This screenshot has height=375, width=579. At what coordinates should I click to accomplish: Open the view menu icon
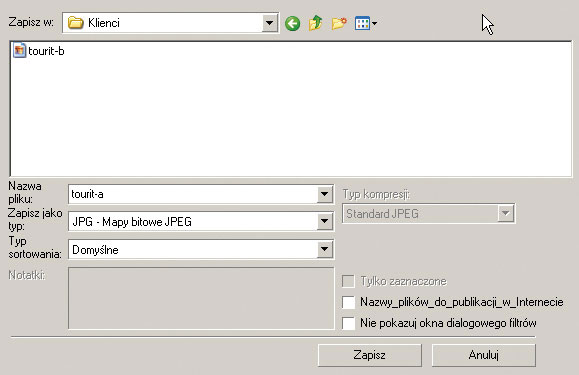[x=366, y=24]
